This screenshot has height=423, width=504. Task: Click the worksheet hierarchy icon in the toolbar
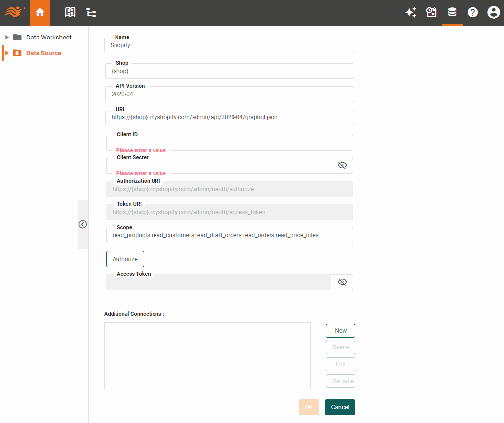tap(91, 12)
